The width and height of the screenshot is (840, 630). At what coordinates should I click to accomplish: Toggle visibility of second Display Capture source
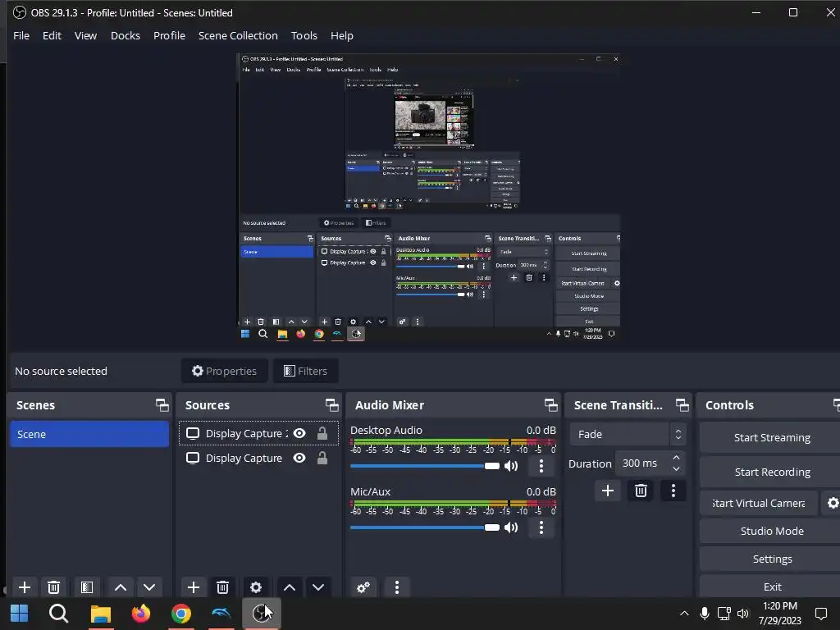299,458
